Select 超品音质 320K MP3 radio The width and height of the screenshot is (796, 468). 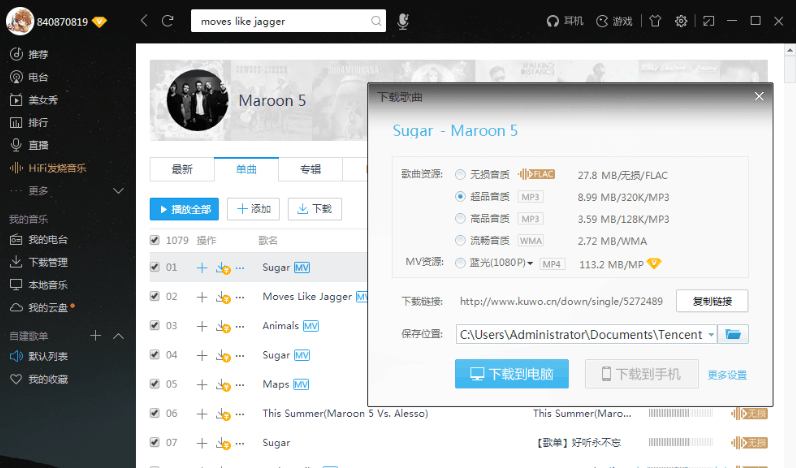[x=460, y=196]
